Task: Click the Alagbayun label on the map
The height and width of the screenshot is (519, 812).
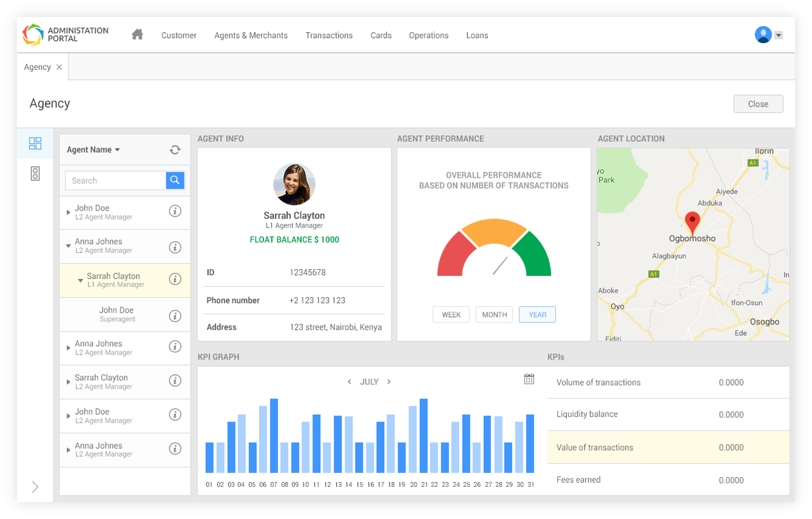Action: [x=669, y=256]
